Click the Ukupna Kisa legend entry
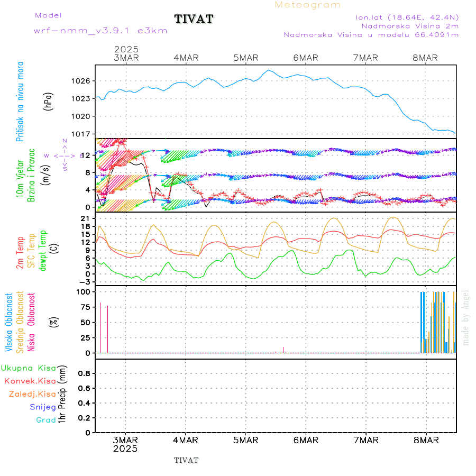This screenshot has width=476, height=476. (x=28, y=368)
